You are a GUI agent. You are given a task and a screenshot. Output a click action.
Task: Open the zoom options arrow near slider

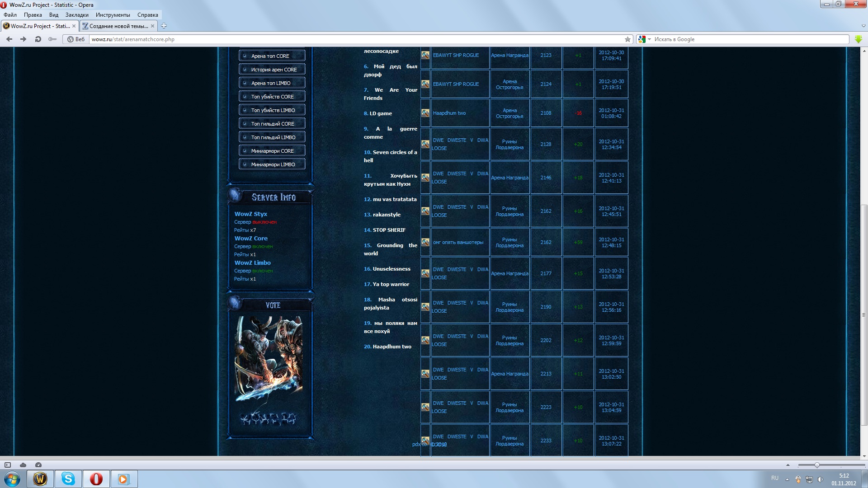pyautogui.click(x=788, y=465)
